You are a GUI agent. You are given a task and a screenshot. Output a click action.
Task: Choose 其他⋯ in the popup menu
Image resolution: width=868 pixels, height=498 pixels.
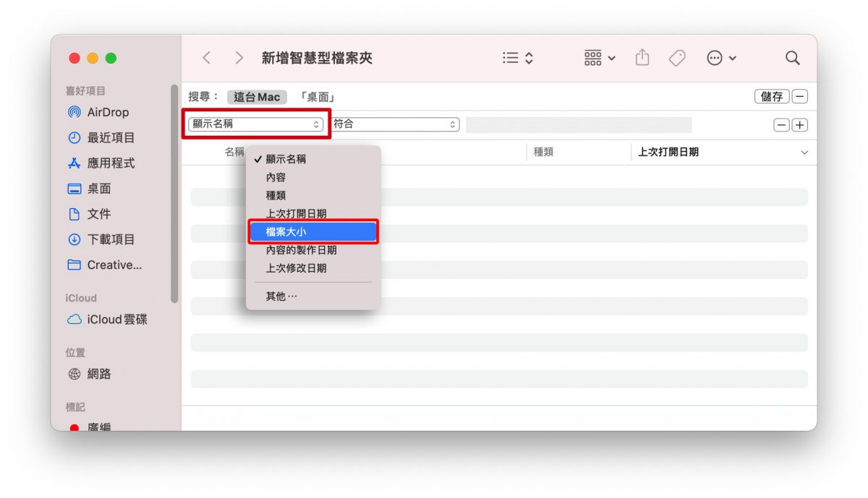click(312, 296)
